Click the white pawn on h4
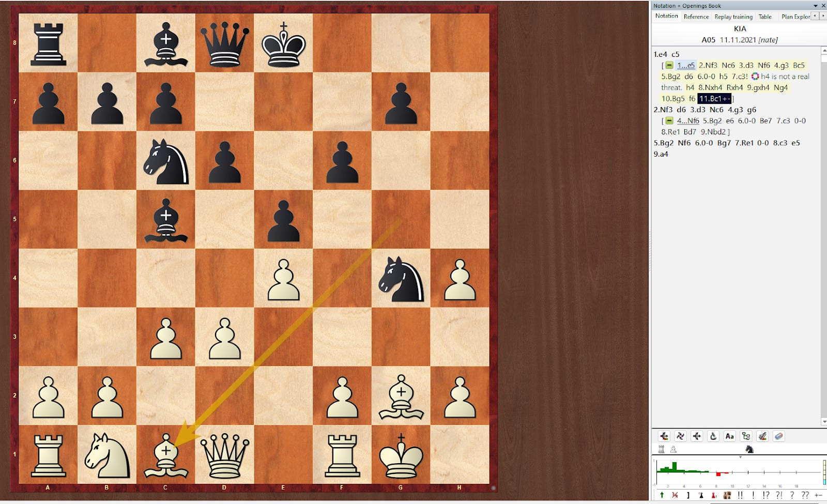This screenshot has height=504, width=827. point(460,279)
